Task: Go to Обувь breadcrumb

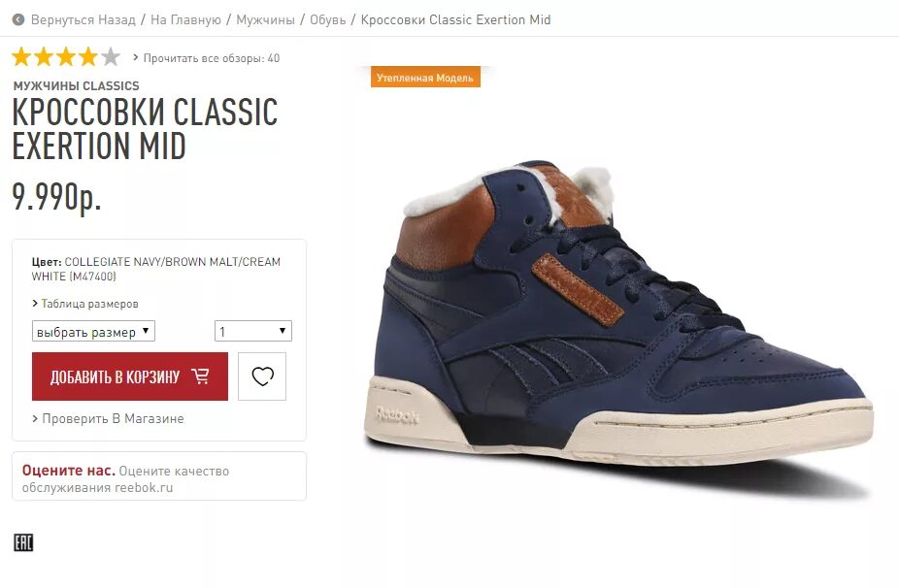Action: tap(328, 20)
